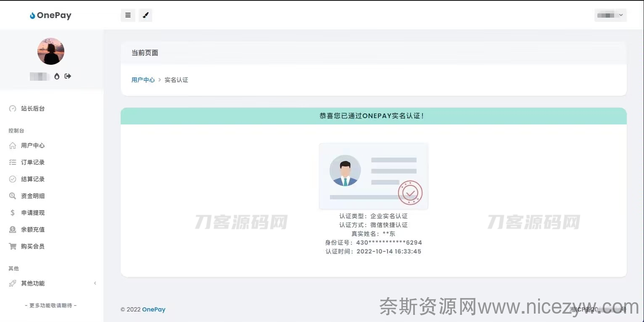Click 身份证号 430***6294 line
Image resolution: width=644 pixels, height=322 pixels.
pos(373,243)
